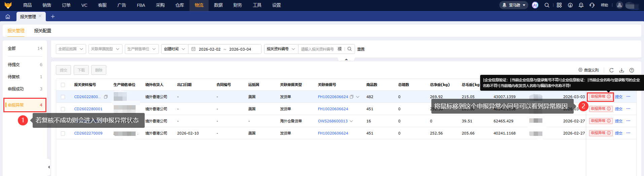
Task: Open the 创建时间 date type dropdown
Action: coord(175,49)
